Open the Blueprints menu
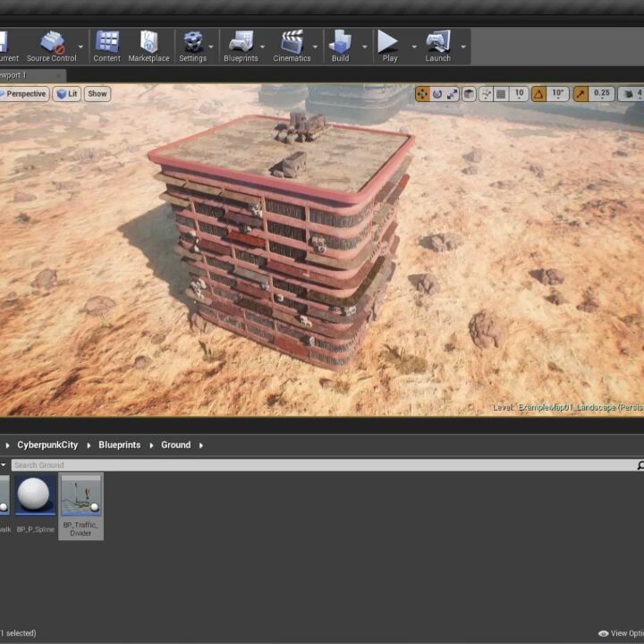This screenshot has width=644, height=644. (241, 47)
